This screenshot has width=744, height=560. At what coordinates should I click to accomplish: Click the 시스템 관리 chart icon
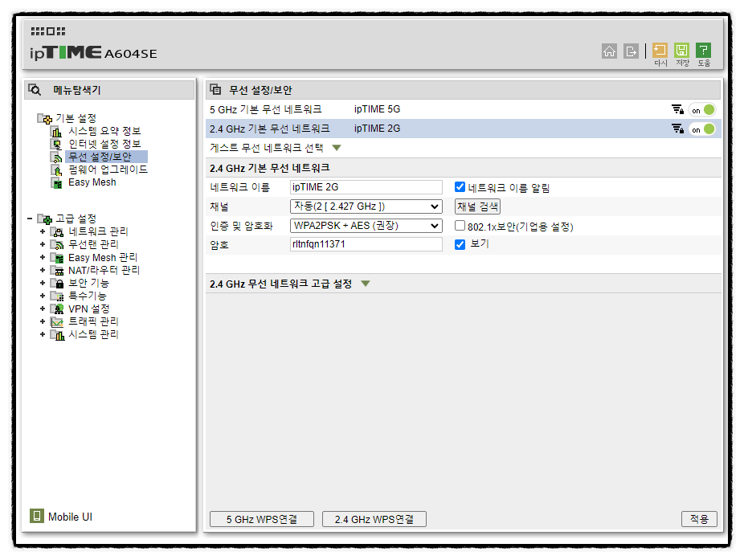point(57,335)
